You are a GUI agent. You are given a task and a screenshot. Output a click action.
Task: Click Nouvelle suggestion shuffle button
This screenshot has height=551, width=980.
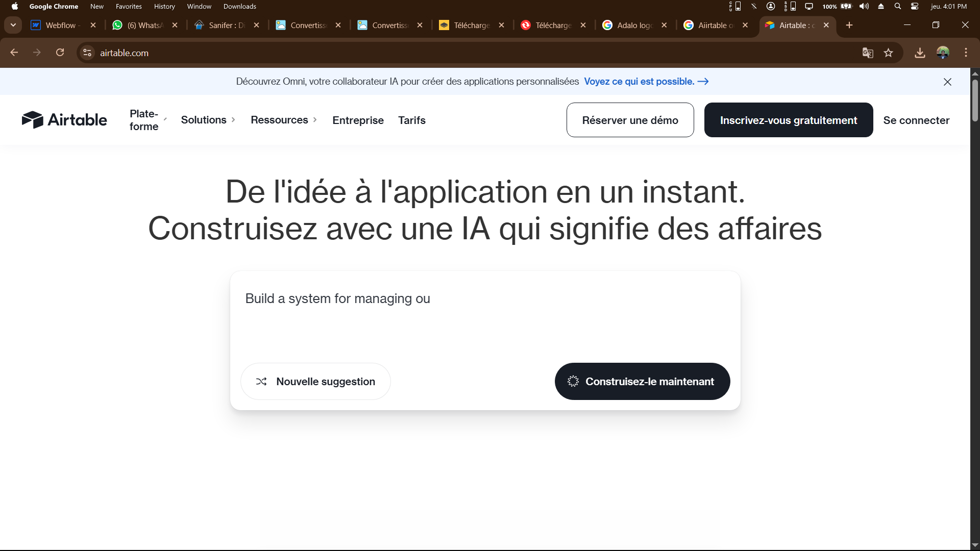coord(315,382)
